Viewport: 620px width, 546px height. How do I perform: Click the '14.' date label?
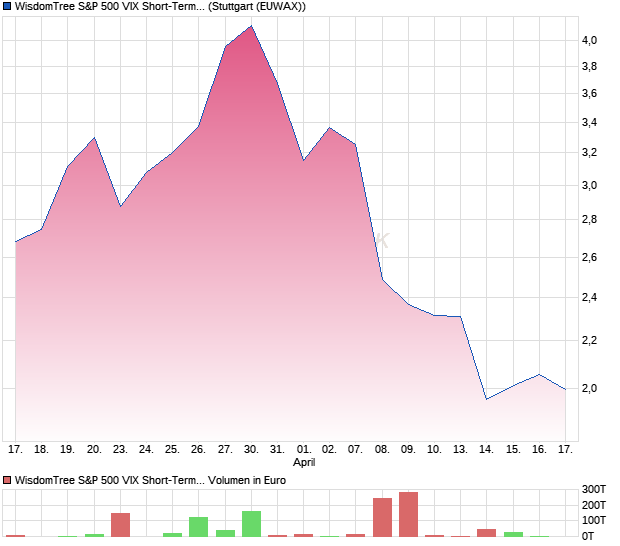coord(486,449)
